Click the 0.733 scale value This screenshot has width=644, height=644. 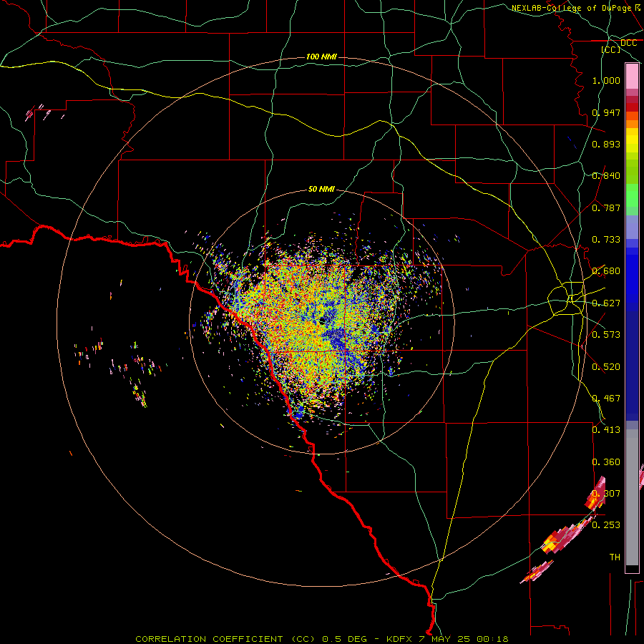[606, 240]
